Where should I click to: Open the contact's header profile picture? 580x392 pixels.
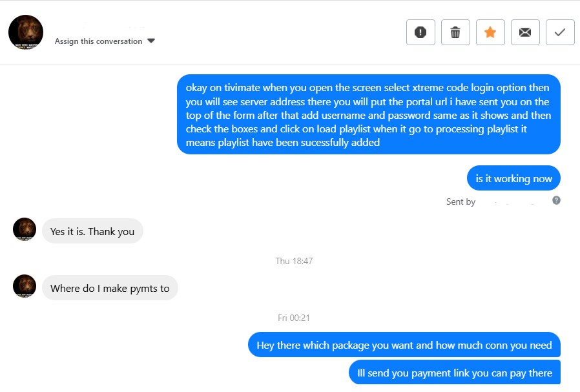point(26,32)
